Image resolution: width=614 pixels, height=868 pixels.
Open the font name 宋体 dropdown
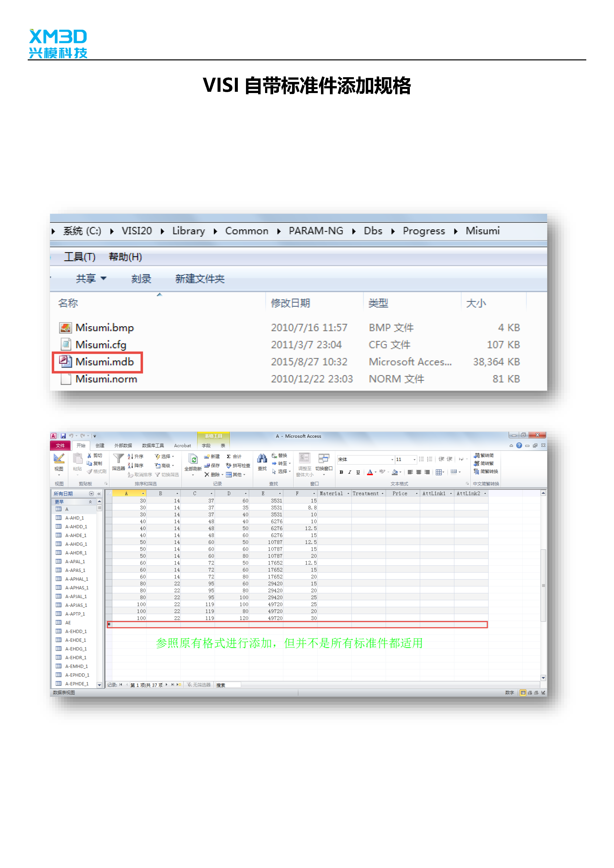(x=392, y=459)
